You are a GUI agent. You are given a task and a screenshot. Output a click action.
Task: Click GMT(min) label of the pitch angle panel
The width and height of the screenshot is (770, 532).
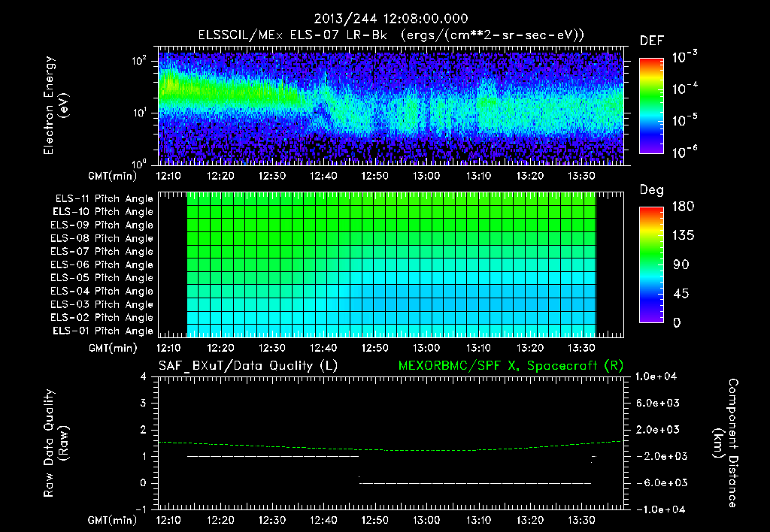point(113,349)
